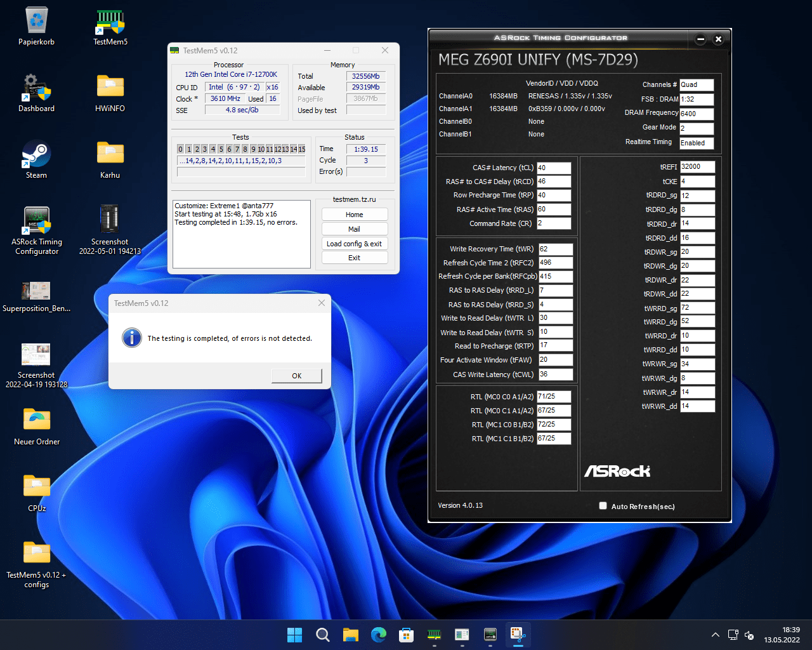Close the TestMem5 completion dialog

(322, 303)
